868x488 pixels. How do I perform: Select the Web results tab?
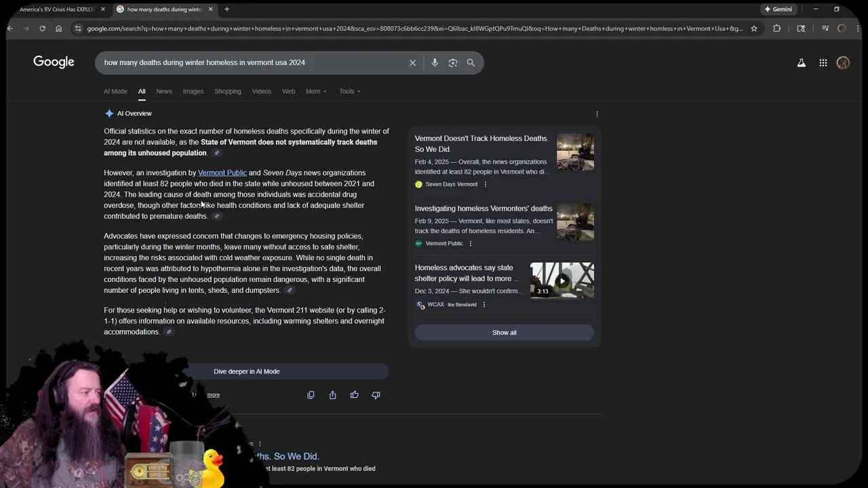pos(288,91)
